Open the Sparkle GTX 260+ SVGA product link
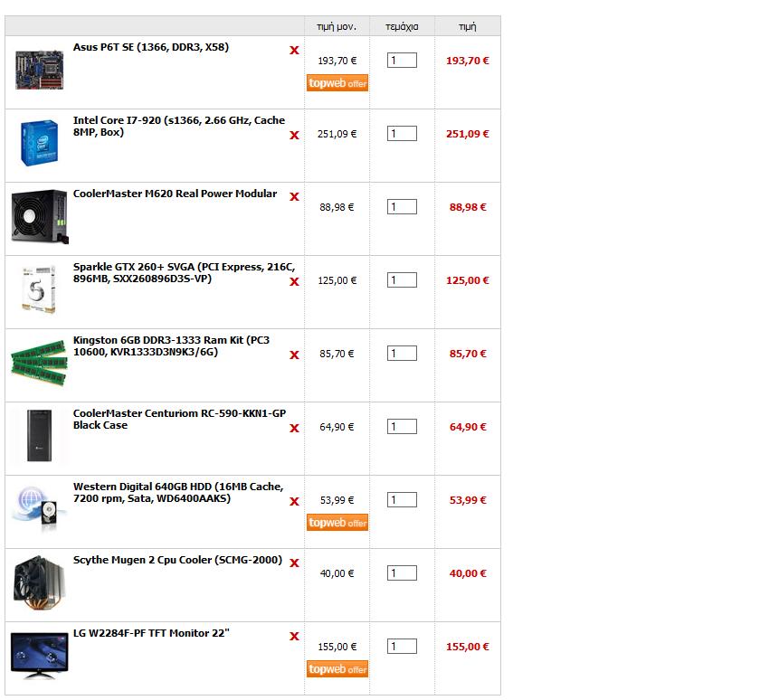This screenshot has width=760, height=700. (x=185, y=273)
